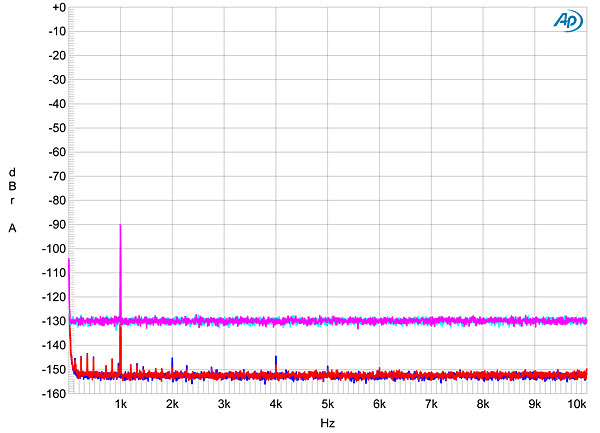
Task: Select the 2k label on the frequency axis
Action: pos(172,405)
